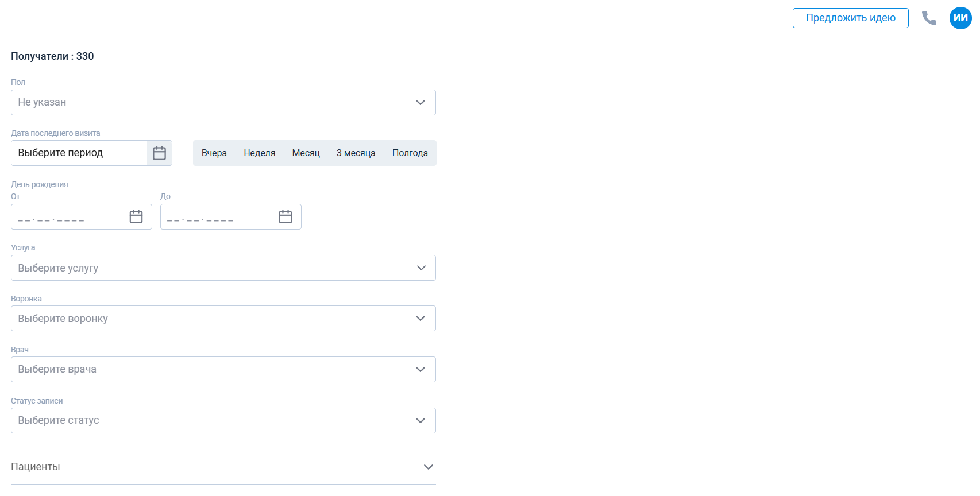
Task: Click the Дата последнего визита label
Action: [x=56, y=133]
